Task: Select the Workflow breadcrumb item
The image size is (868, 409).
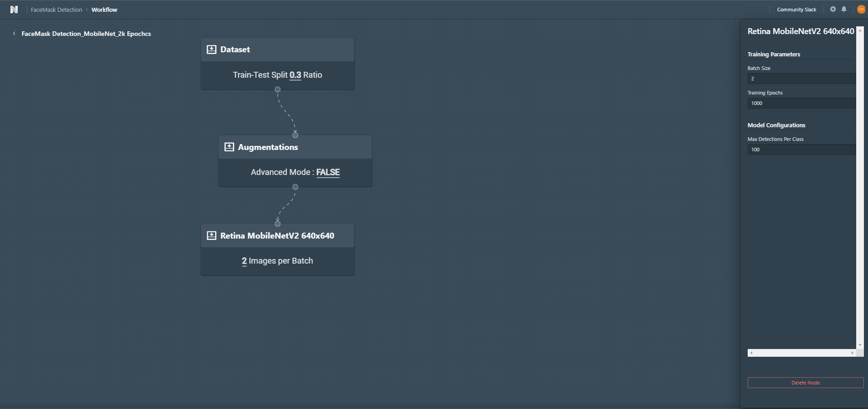Action: click(104, 10)
